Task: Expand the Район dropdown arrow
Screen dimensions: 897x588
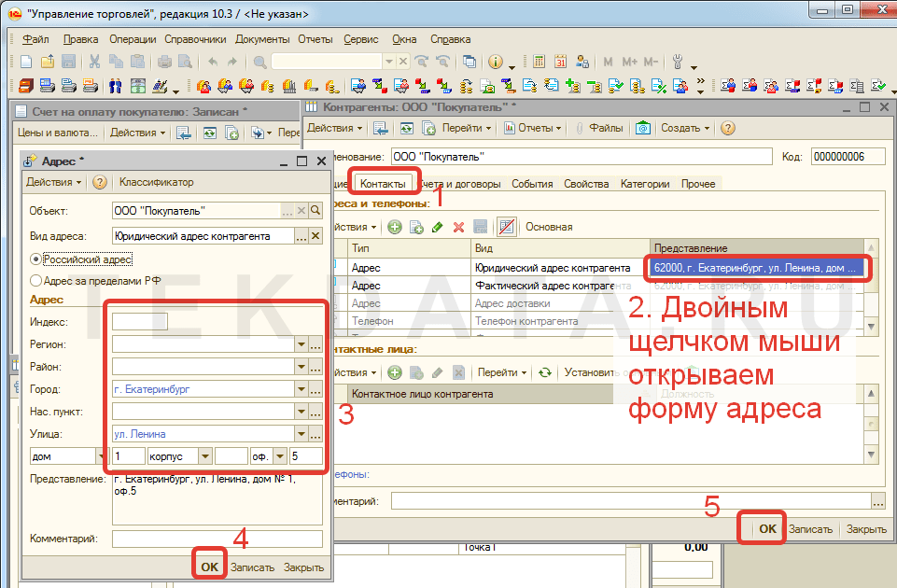Action: 301,367
